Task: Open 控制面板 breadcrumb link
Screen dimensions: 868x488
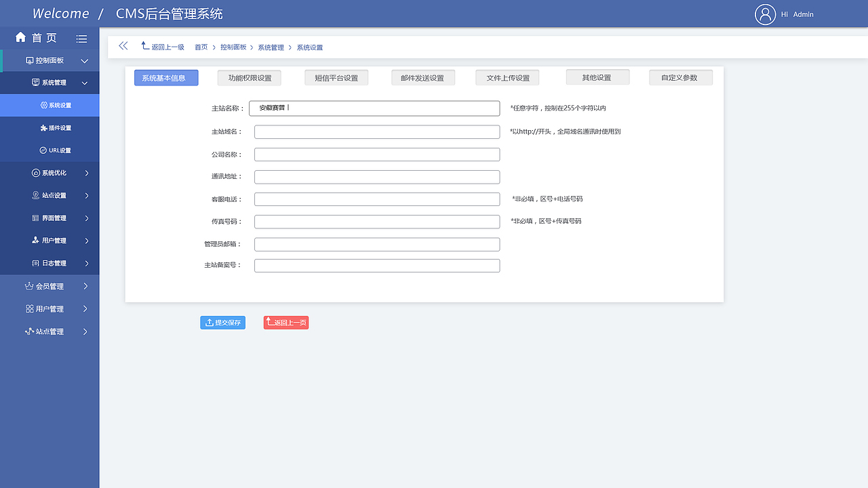Action: pos(234,47)
